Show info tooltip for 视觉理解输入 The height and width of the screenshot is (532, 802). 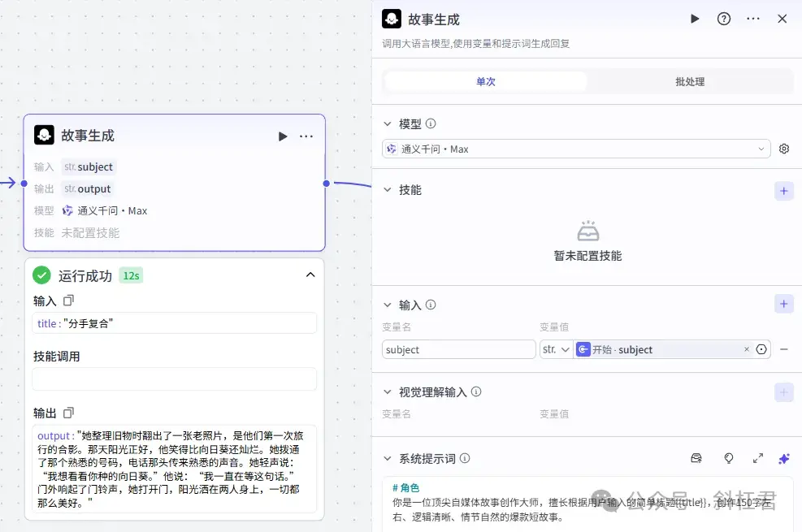476,392
